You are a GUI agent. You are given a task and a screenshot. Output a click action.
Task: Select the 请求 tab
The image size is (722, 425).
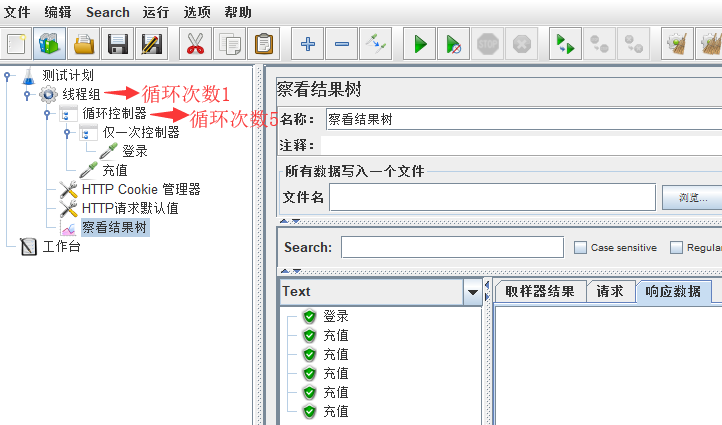[610, 292]
